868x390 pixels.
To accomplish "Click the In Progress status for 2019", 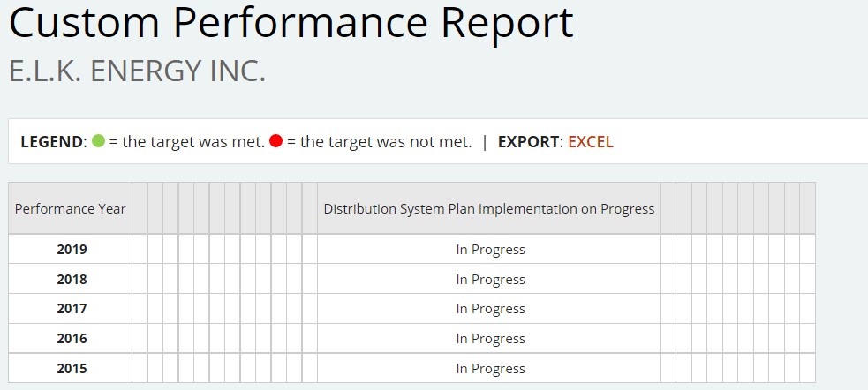I will pos(490,250).
